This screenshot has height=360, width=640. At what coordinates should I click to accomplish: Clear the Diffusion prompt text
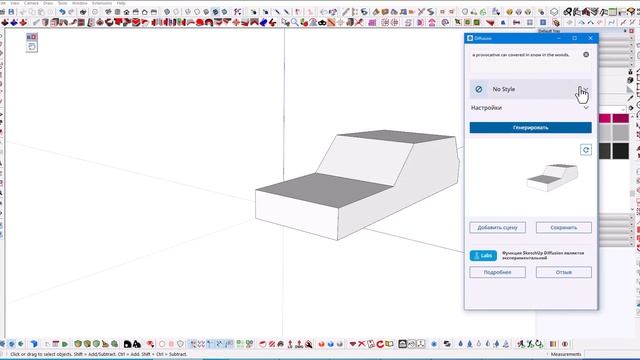click(586, 54)
